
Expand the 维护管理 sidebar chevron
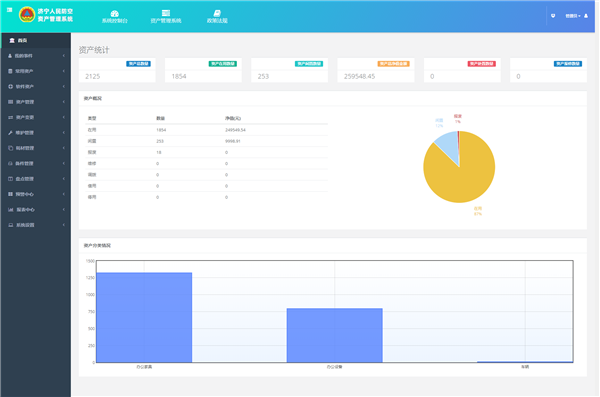64,132
